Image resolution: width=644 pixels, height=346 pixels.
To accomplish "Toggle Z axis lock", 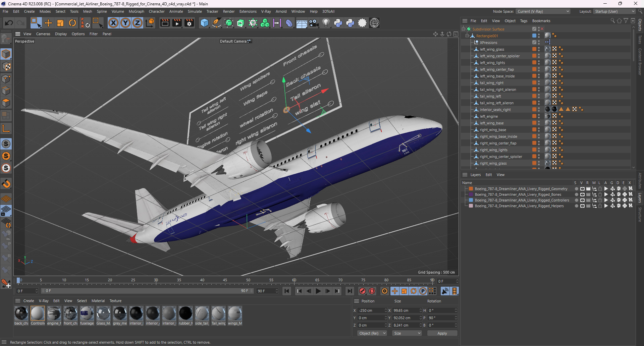I will [x=138, y=23].
